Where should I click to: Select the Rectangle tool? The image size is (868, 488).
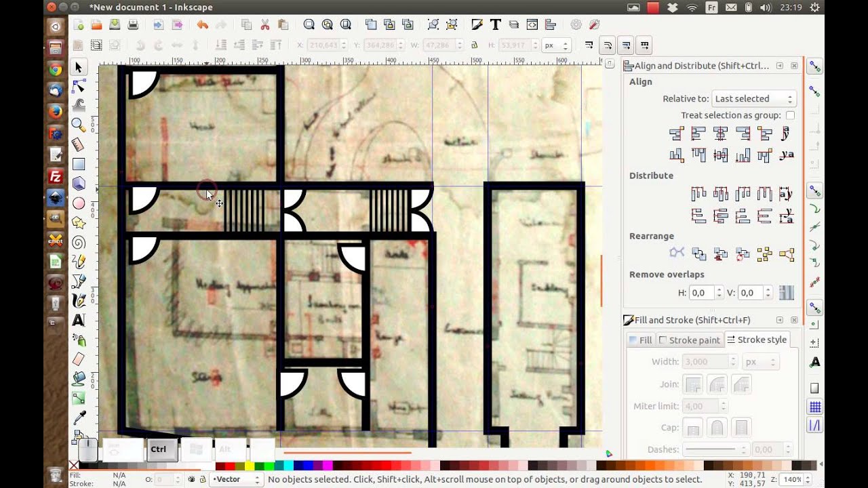tap(79, 164)
